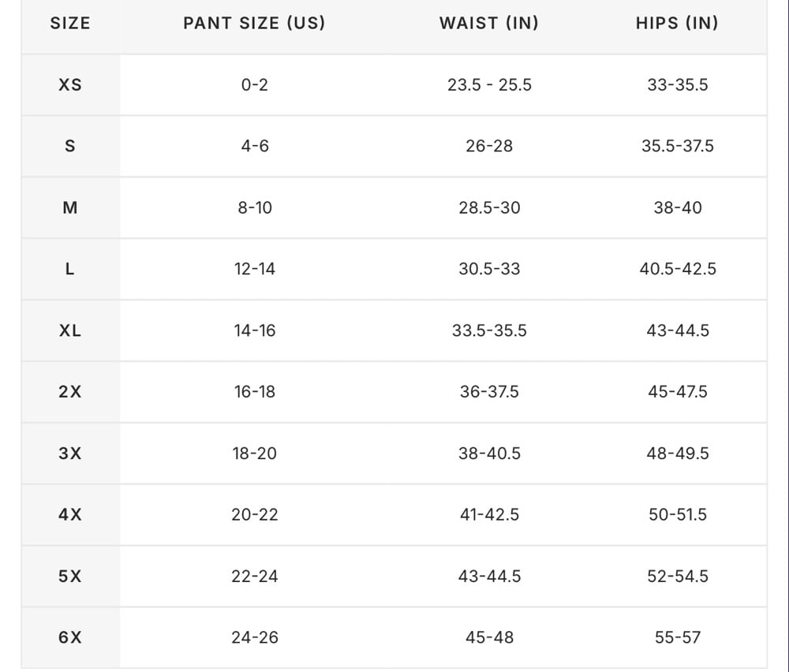789x672 pixels.
Task: Select the 2X size row label
Action: click(70, 392)
